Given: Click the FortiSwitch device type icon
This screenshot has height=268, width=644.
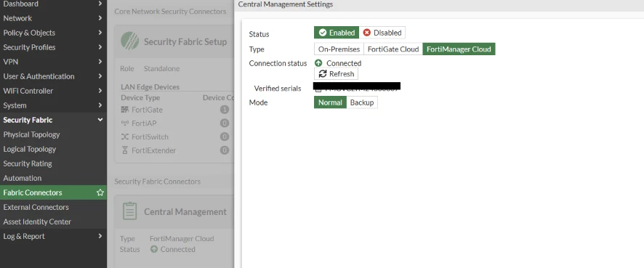Looking at the screenshot, I should (x=125, y=137).
